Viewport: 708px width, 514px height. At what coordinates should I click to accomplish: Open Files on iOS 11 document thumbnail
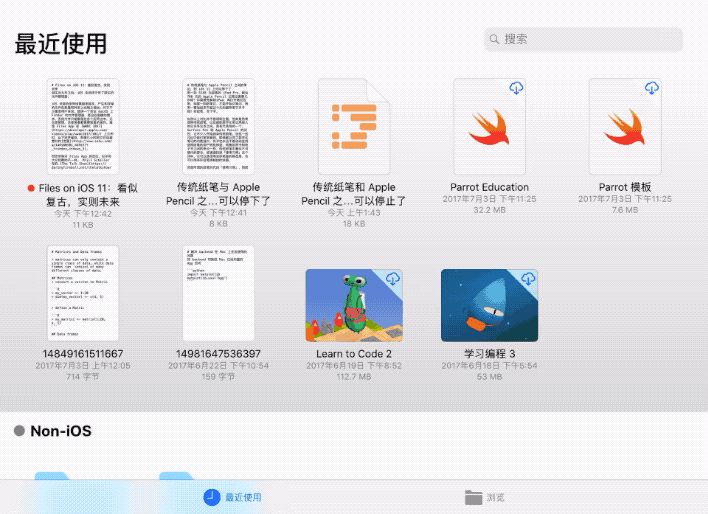point(83,126)
